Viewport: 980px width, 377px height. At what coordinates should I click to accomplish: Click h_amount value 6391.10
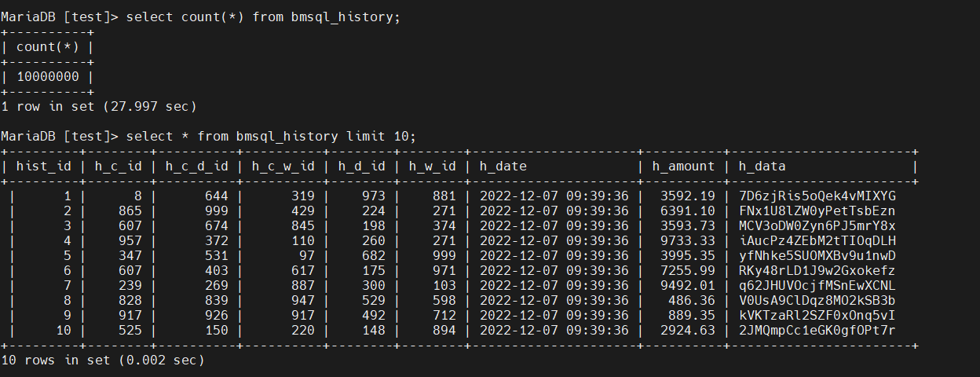tap(688, 211)
